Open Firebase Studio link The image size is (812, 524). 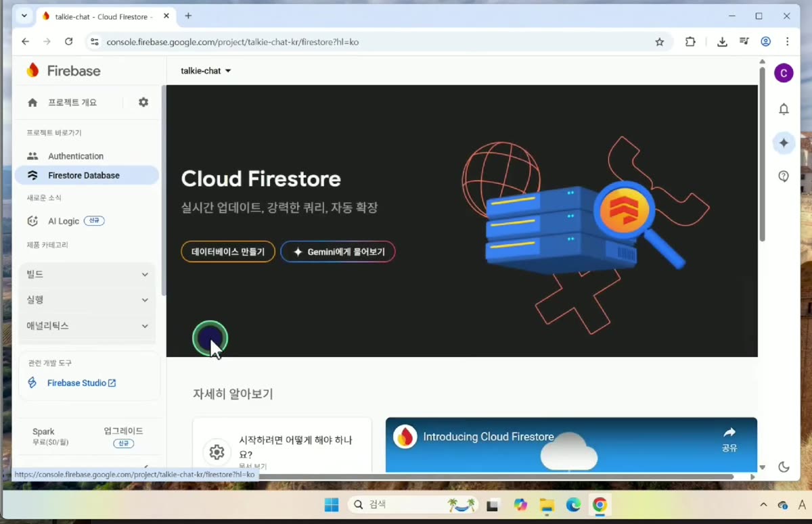tap(81, 383)
